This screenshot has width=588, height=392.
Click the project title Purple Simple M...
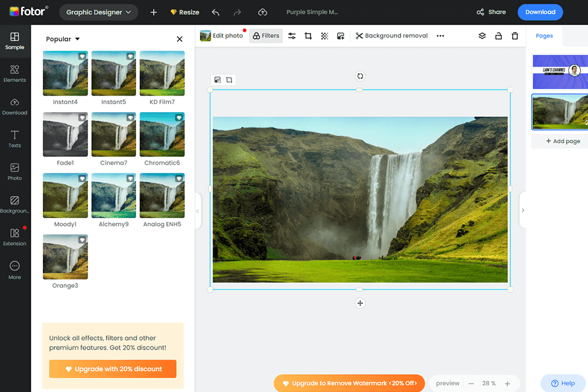312,12
